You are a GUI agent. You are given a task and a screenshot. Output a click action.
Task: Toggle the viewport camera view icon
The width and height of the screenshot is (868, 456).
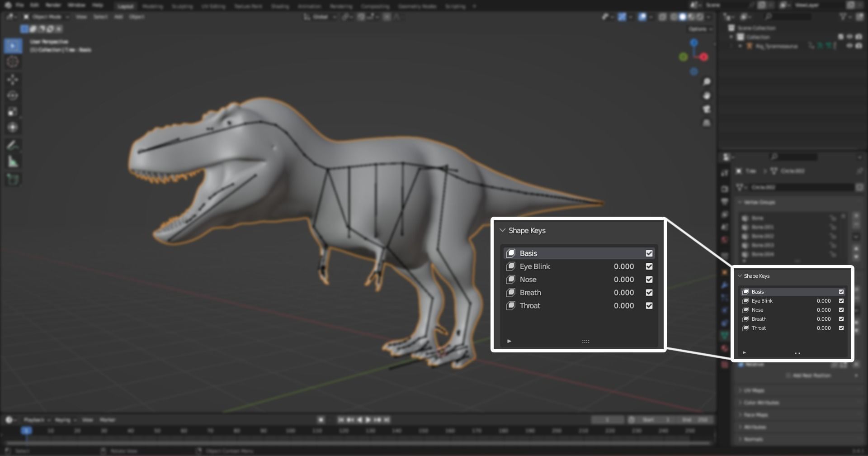point(707,109)
